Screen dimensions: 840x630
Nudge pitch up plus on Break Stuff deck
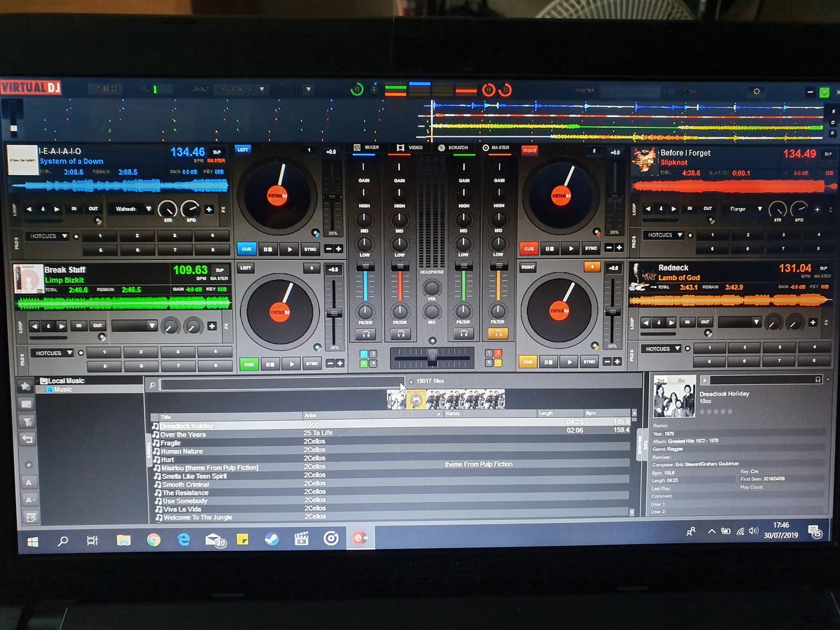[339, 363]
